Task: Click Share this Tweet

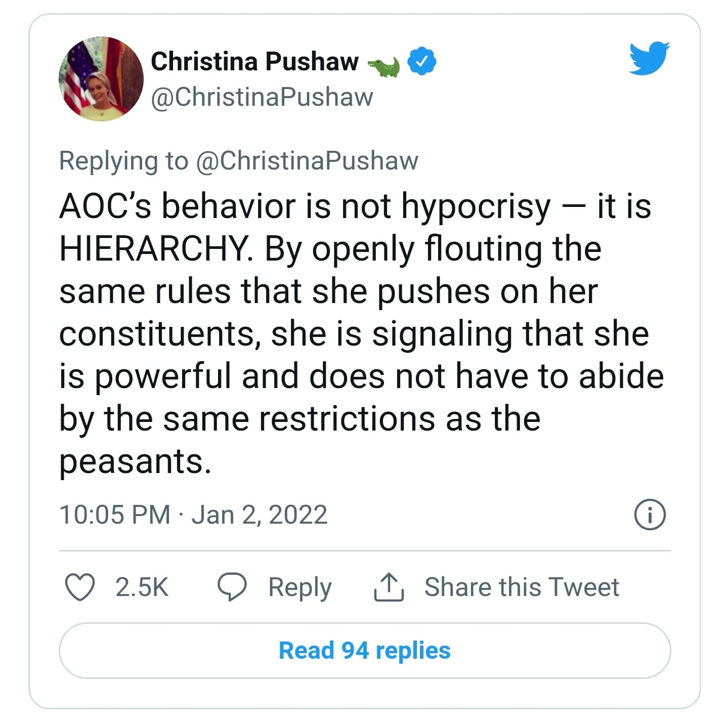Action: [522, 587]
